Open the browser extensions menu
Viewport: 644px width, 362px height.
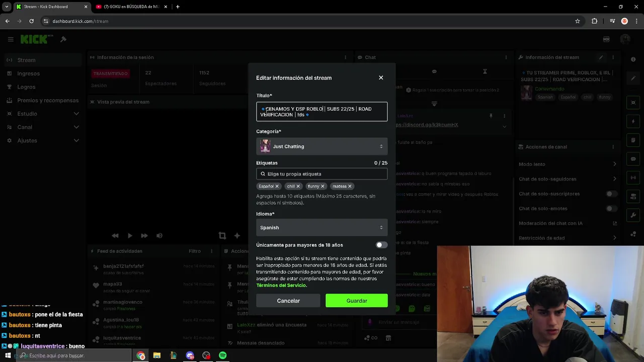click(595, 21)
